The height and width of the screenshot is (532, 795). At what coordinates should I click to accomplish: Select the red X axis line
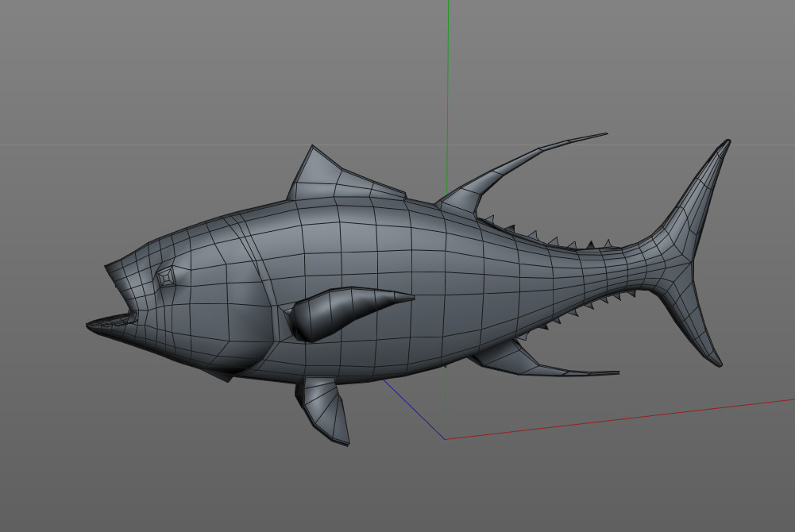(x=635, y=418)
